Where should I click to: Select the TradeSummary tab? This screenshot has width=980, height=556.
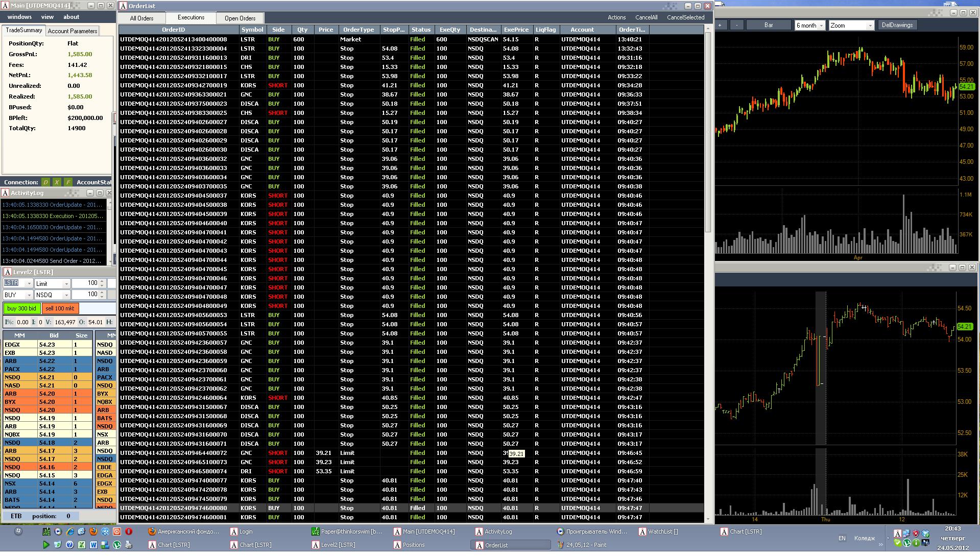(23, 31)
